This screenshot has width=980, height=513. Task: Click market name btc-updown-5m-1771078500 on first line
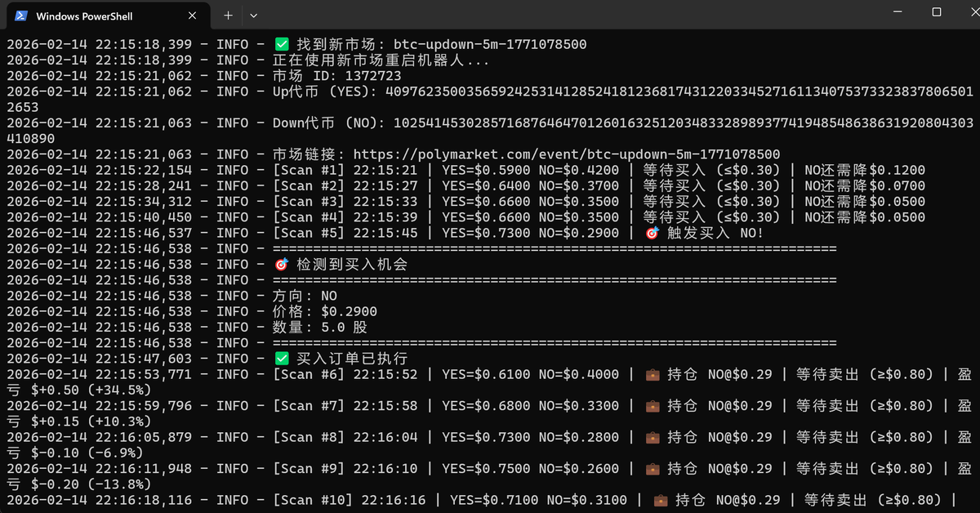490,44
